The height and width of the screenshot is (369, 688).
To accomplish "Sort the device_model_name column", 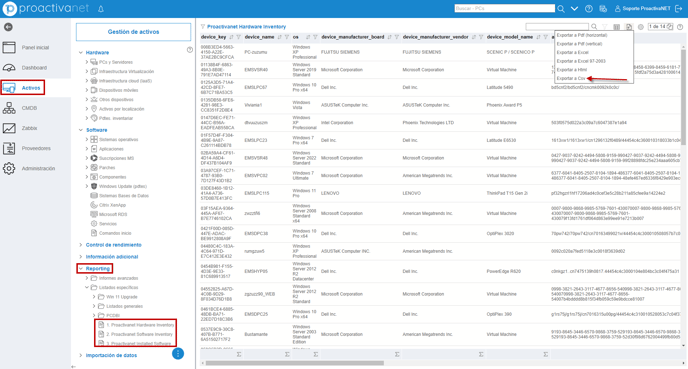I will point(538,37).
